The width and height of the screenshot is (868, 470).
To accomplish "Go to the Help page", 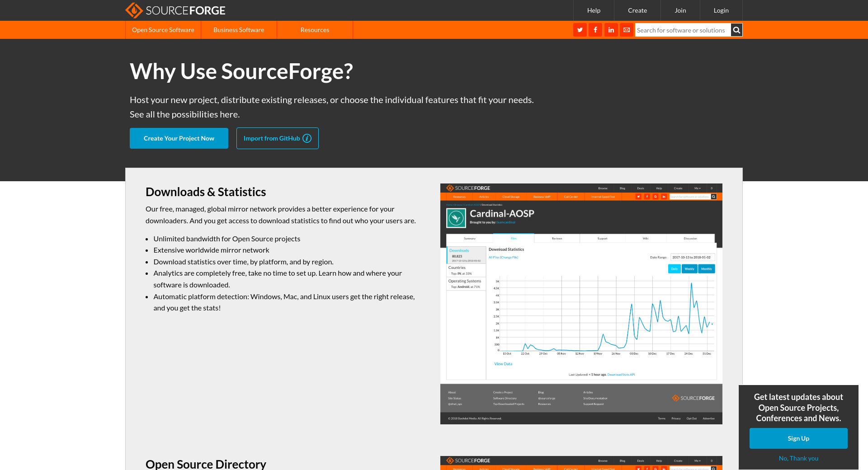I will point(594,10).
